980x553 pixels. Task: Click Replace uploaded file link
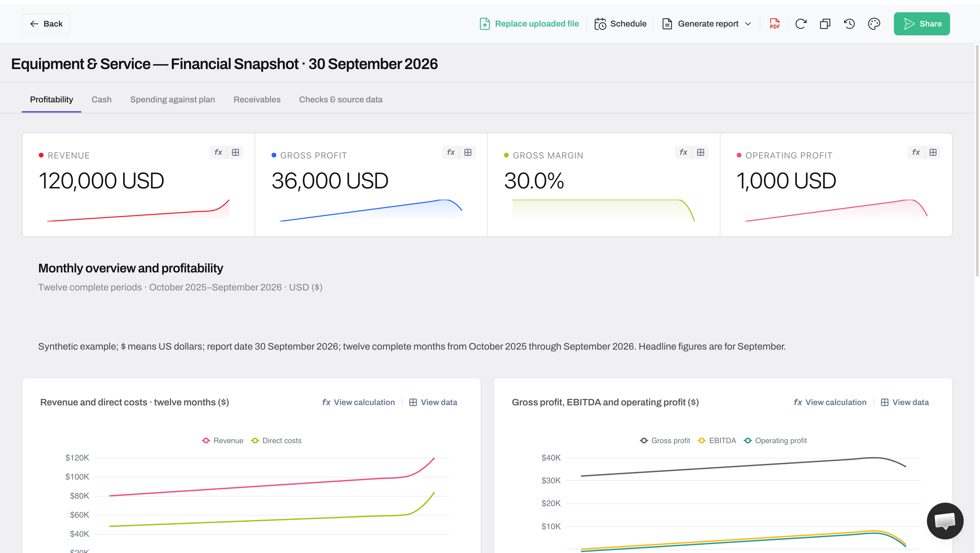[529, 23]
